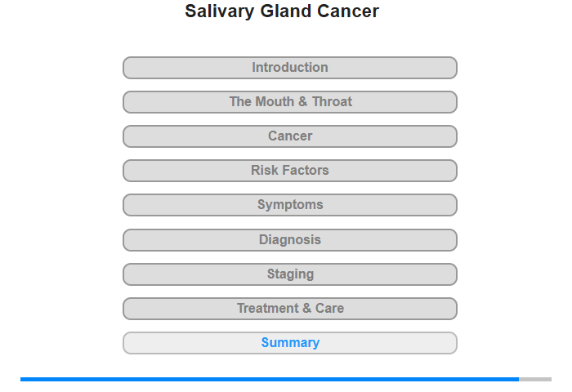Click the Salivary Gland Cancer title
Viewport: 572px width, 392px height.
(282, 11)
